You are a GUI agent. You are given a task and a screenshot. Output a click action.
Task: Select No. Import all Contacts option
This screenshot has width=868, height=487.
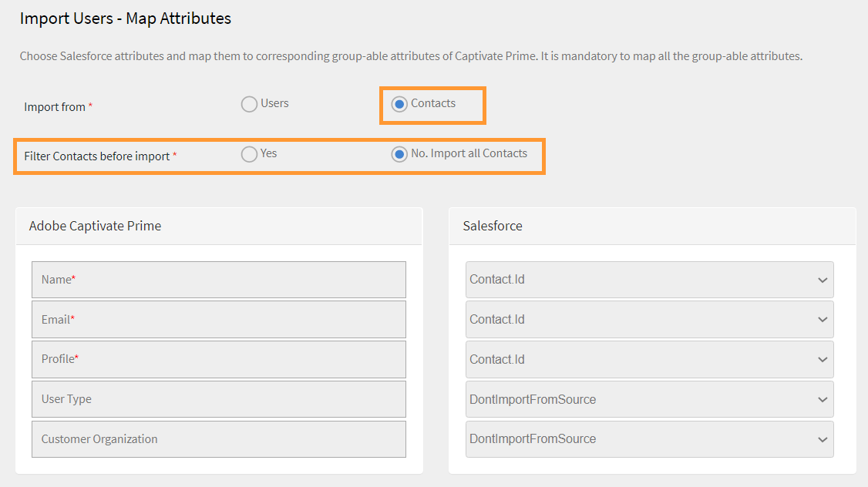pyautogui.click(x=399, y=154)
